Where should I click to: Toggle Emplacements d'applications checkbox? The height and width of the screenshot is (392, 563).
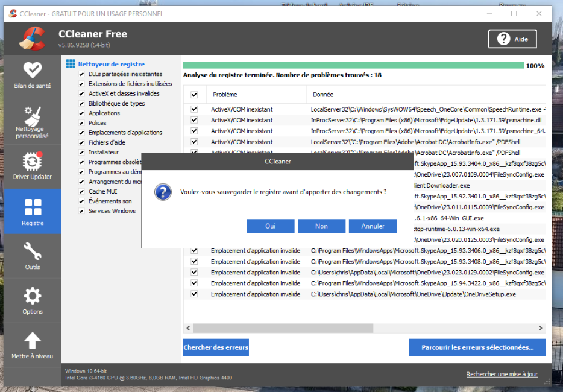point(81,133)
